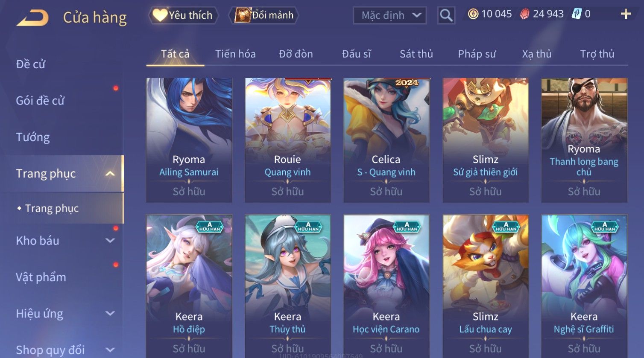
Task: Tap the red ruby currency icon
Action: point(524,14)
